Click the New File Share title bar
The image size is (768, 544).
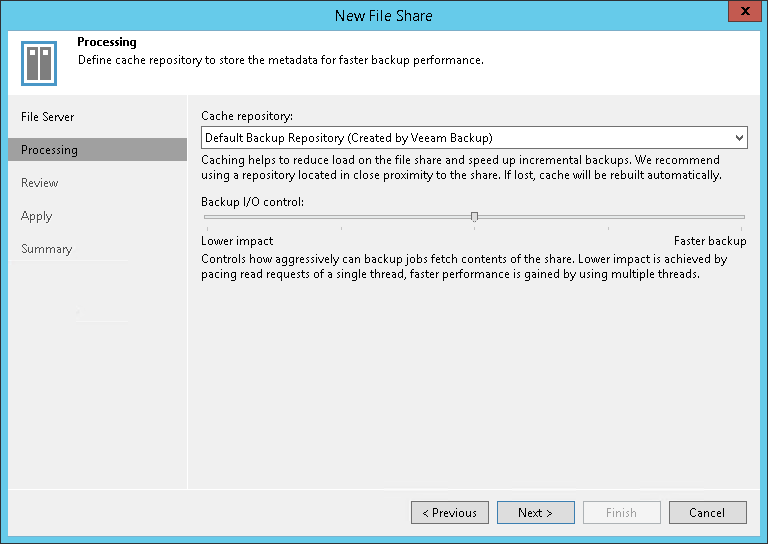[384, 16]
